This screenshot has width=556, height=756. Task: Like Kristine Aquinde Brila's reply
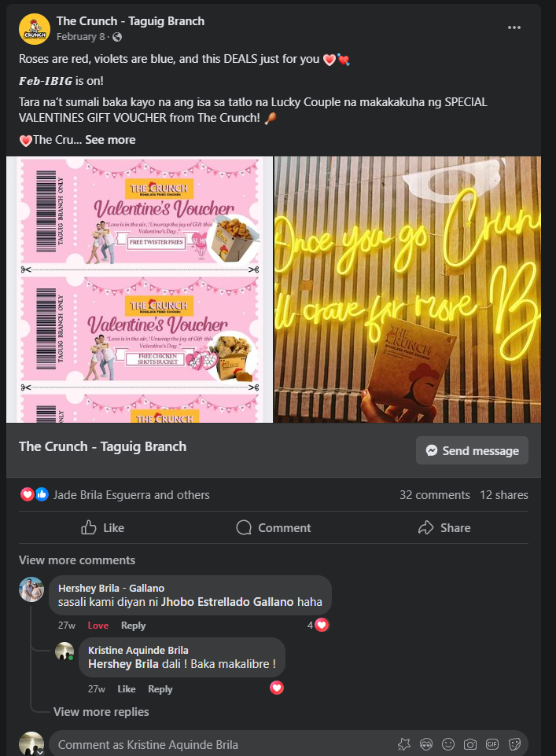click(127, 689)
